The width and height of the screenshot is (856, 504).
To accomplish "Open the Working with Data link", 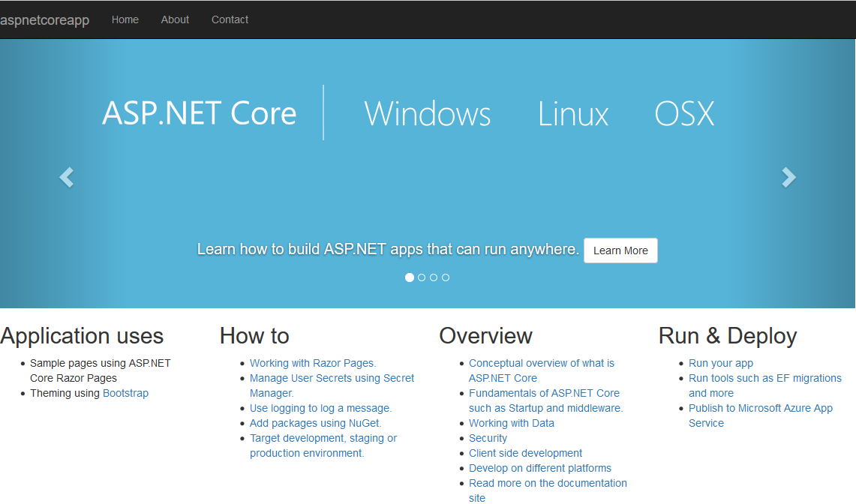I will [511, 423].
